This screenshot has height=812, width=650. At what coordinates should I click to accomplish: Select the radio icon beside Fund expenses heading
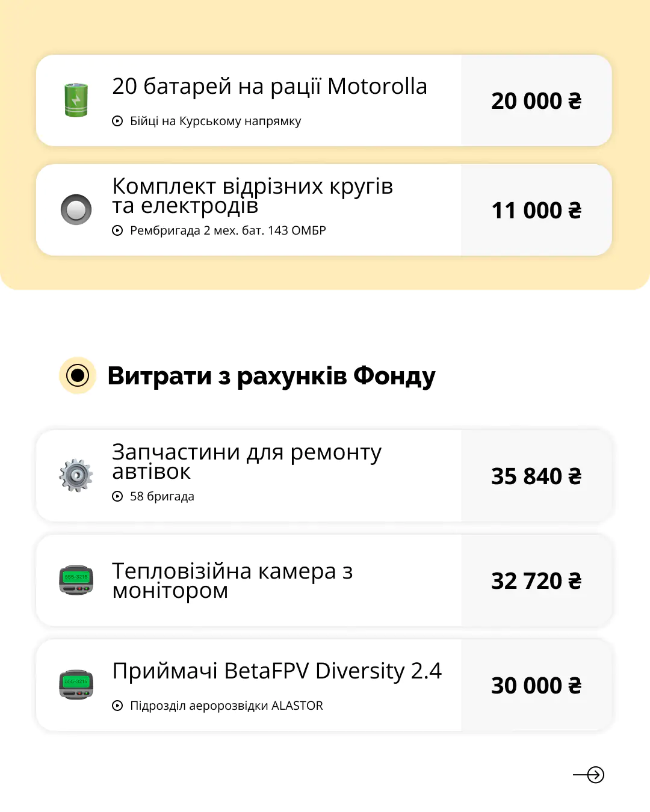[x=78, y=376]
